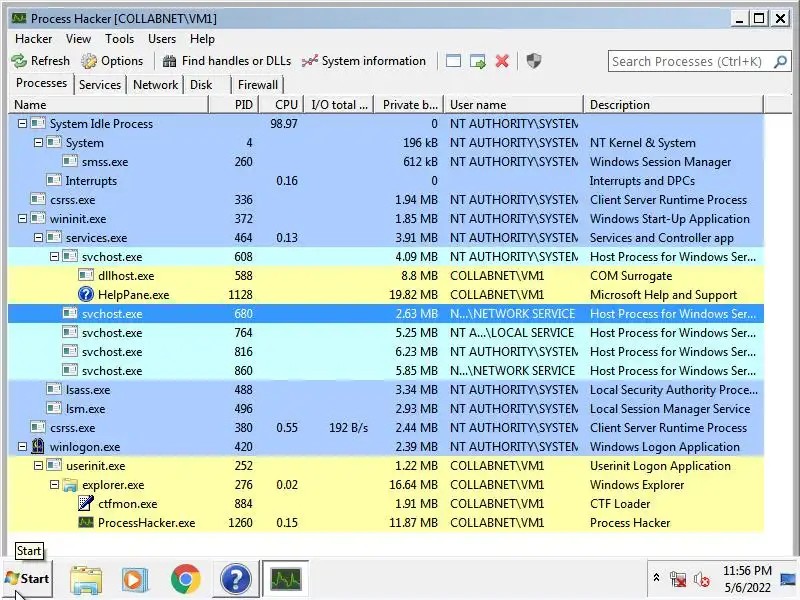800x600 pixels.
Task: Select csrss.exe with PID 380
Action: (386, 428)
